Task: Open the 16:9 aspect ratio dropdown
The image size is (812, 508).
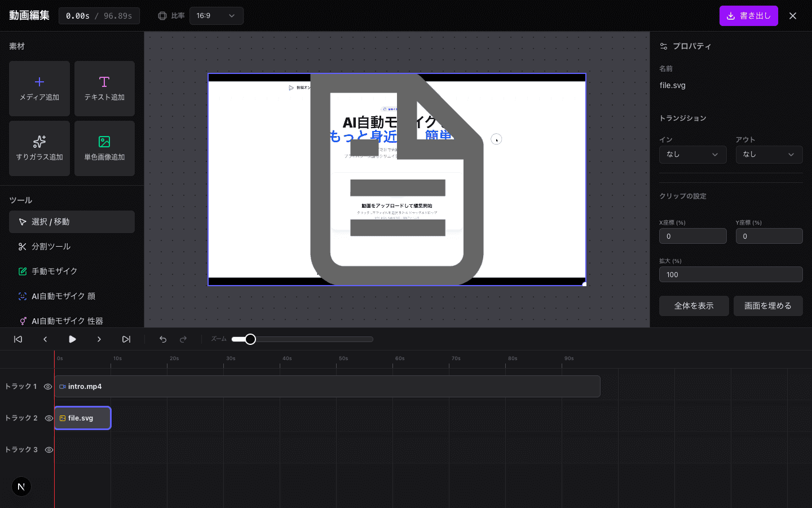Action: [216, 16]
